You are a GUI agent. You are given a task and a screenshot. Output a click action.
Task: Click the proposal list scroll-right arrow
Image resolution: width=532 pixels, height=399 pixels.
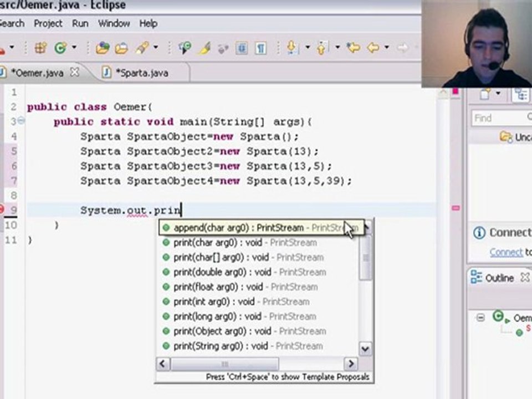pos(350,364)
